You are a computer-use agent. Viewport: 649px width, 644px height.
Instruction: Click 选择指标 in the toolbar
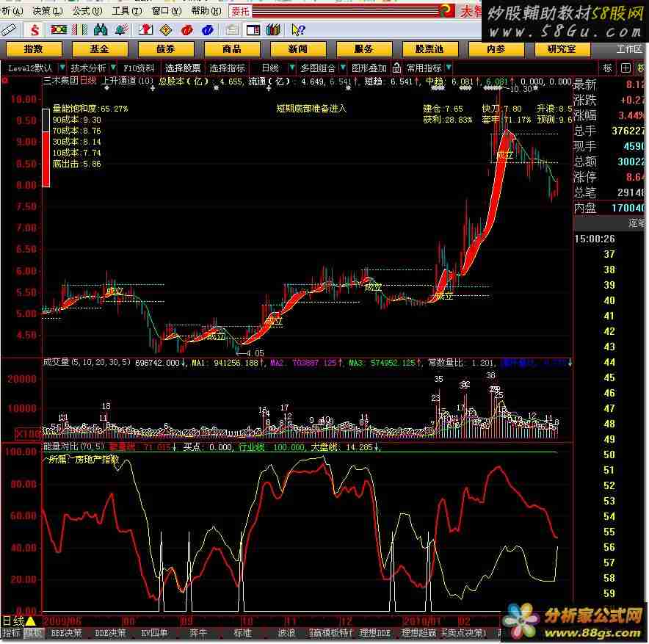coord(228,68)
